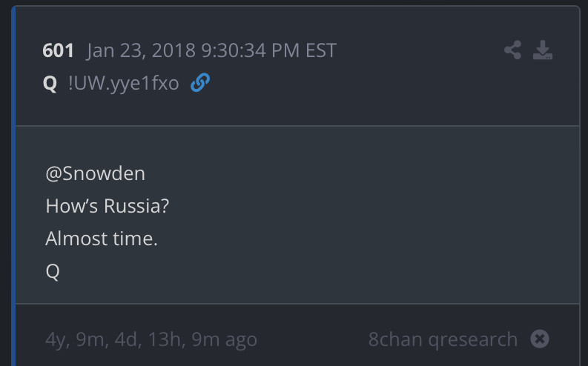Click the line "How's Russia?"

(107, 206)
